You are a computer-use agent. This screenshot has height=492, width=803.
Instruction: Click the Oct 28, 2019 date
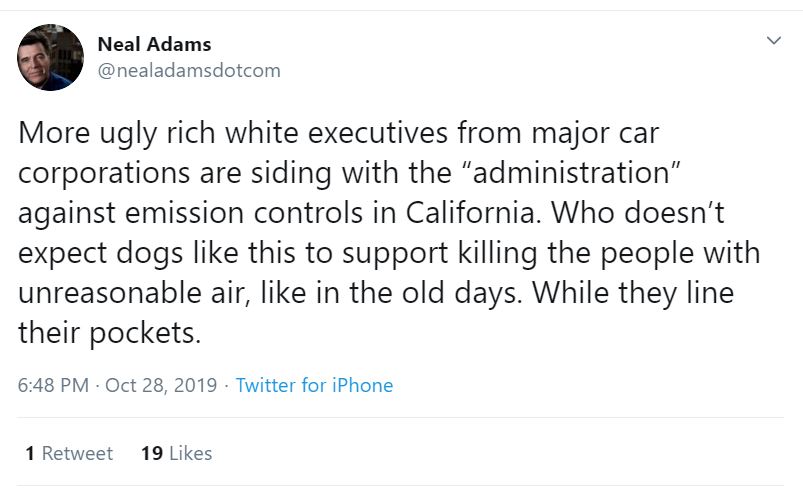(x=160, y=385)
